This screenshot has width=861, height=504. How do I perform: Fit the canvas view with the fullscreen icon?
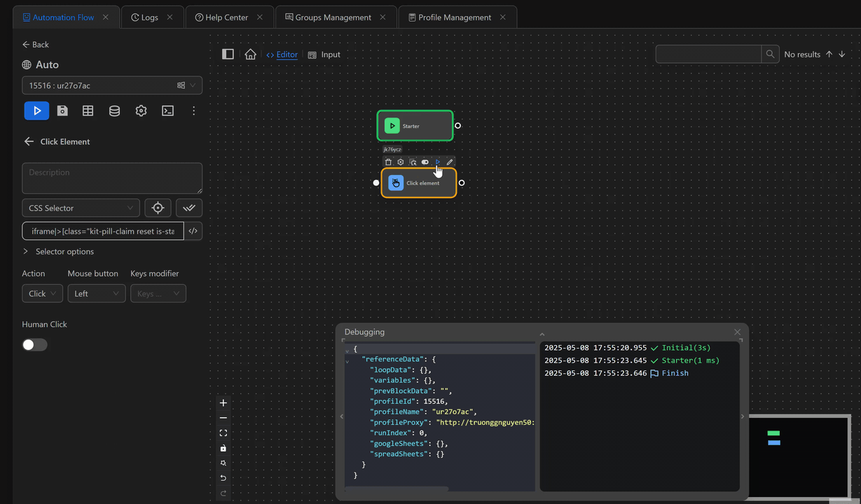pos(223,433)
